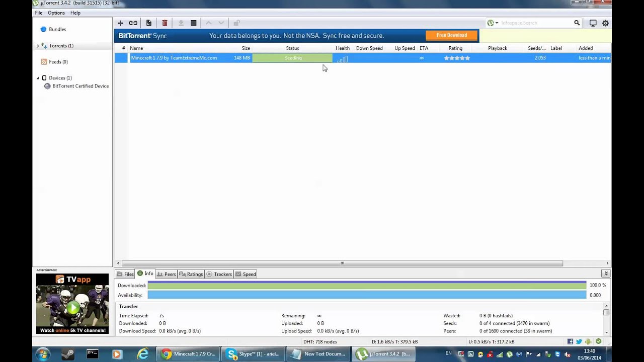The image size is (644, 362).
Task: Open the Remote screen icon
Action: pyautogui.click(x=593, y=23)
